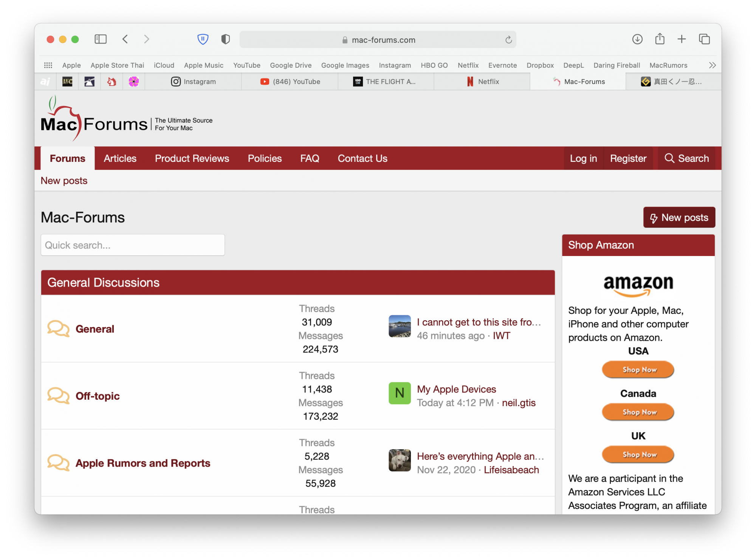This screenshot has height=560, width=756.
Task: Open the Bitwarden shield extension icon
Action: pyautogui.click(x=203, y=39)
